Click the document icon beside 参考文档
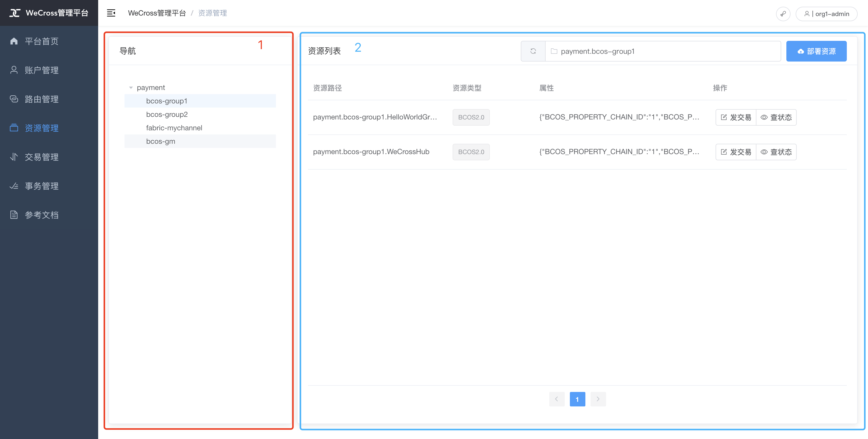 (14, 215)
